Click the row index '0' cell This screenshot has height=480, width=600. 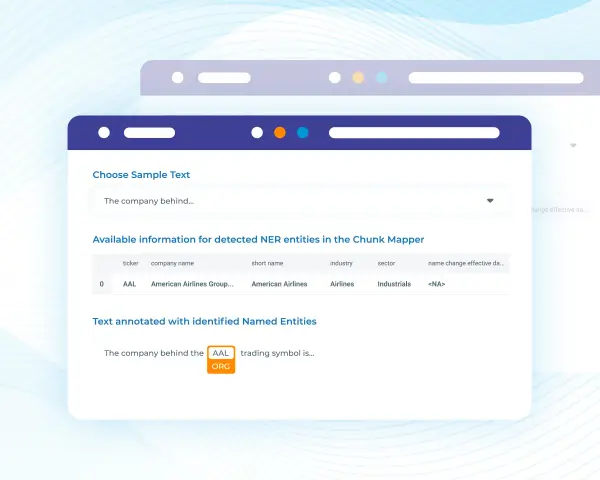pos(101,284)
